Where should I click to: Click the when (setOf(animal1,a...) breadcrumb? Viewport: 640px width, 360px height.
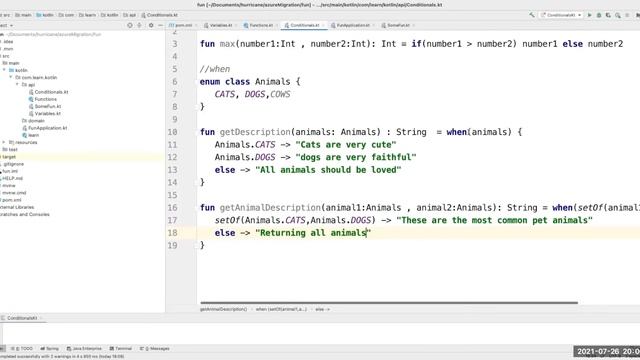pyautogui.click(x=281, y=309)
